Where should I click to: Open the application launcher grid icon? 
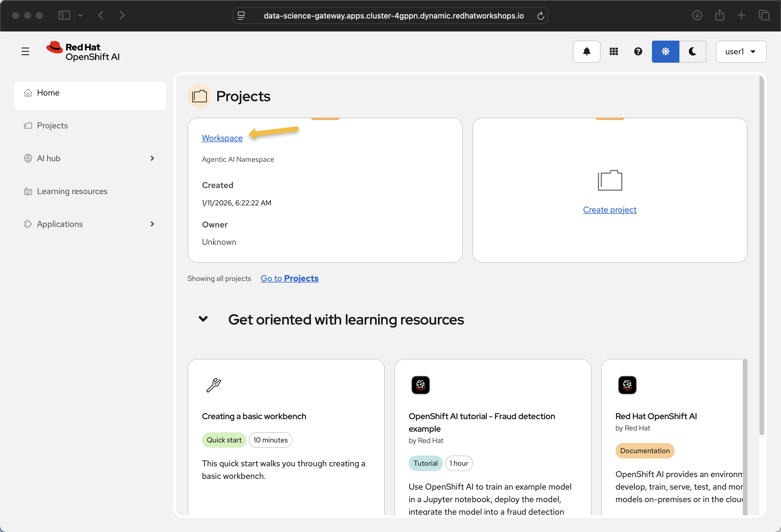pyautogui.click(x=614, y=51)
